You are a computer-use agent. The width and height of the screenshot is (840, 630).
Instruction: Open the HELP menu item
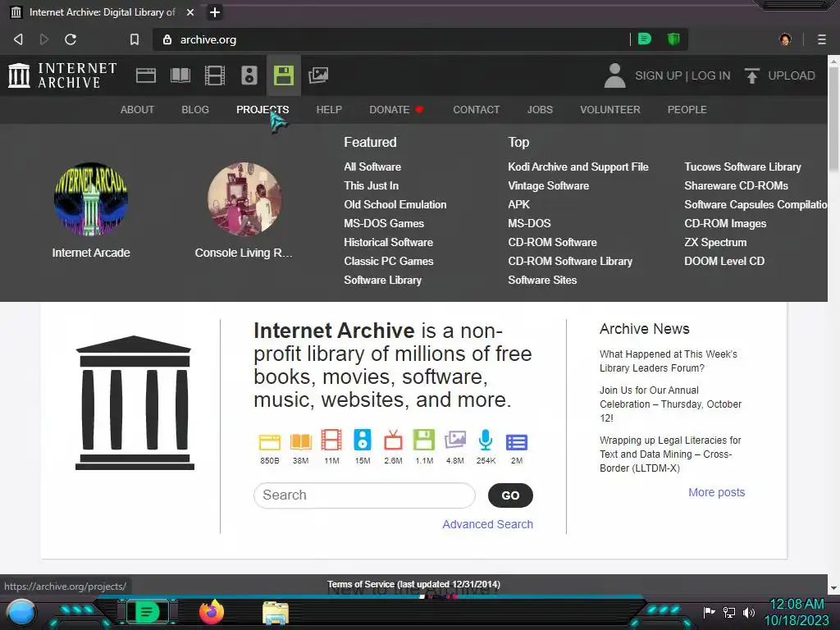329,109
